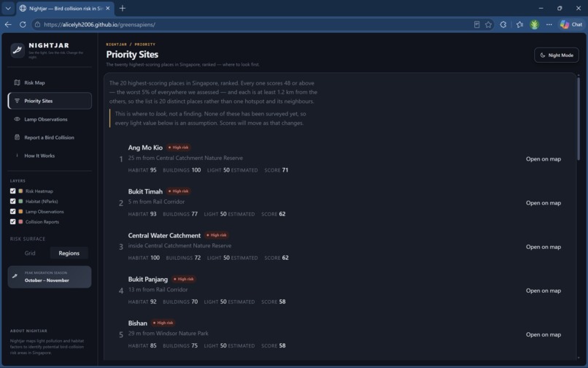Open the browser tab list chevron
Image resolution: width=588 pixels, height=368 pixels.
click(8, 8)
